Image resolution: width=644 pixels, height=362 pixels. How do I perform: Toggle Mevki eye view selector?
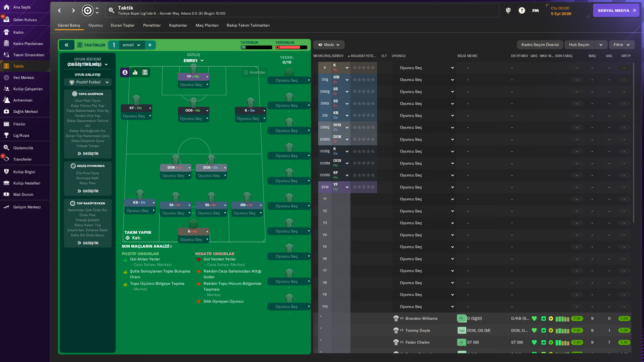pos(329,45)
